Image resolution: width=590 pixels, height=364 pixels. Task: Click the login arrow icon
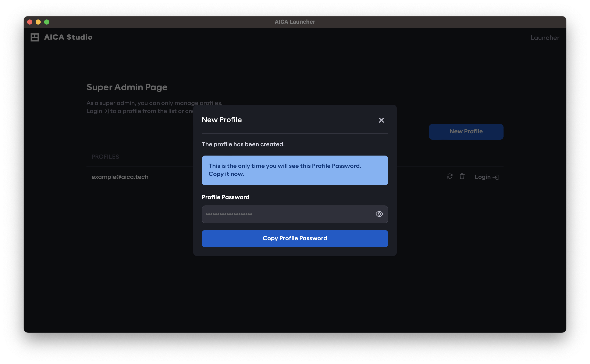495,177
